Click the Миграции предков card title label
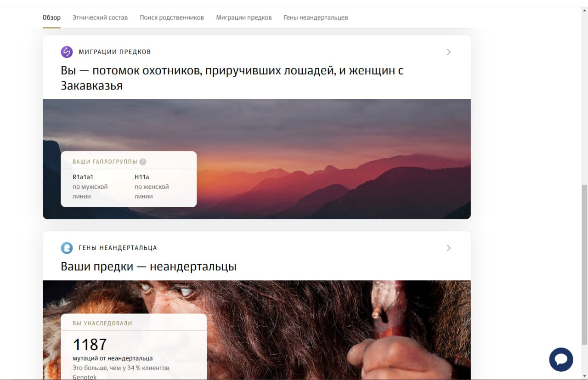Image resolution: width=588 pixels, height=380 pixels. (x=115, y=52)
